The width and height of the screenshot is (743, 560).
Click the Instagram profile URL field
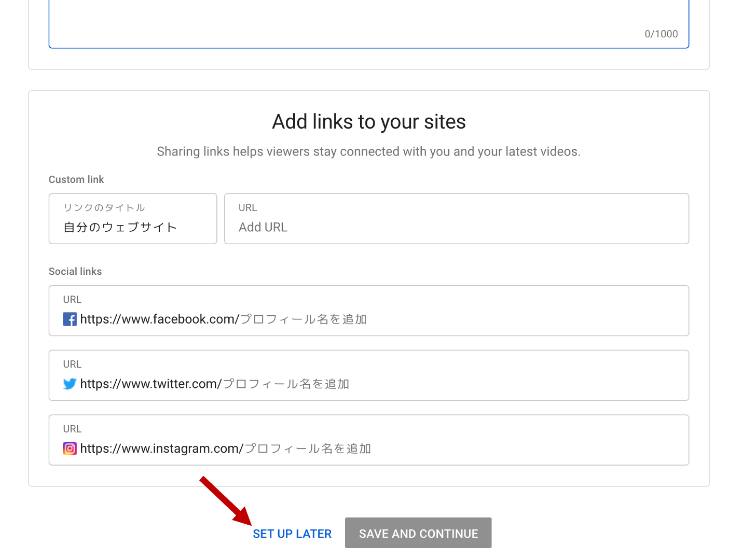pos(369,440)
